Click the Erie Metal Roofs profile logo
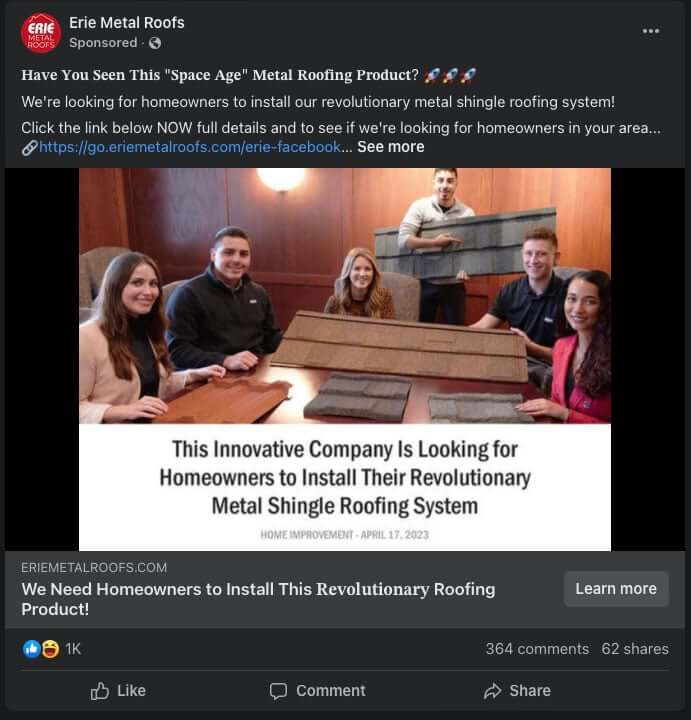This screenshot has width=691, height=720. (x=41, y=33)
